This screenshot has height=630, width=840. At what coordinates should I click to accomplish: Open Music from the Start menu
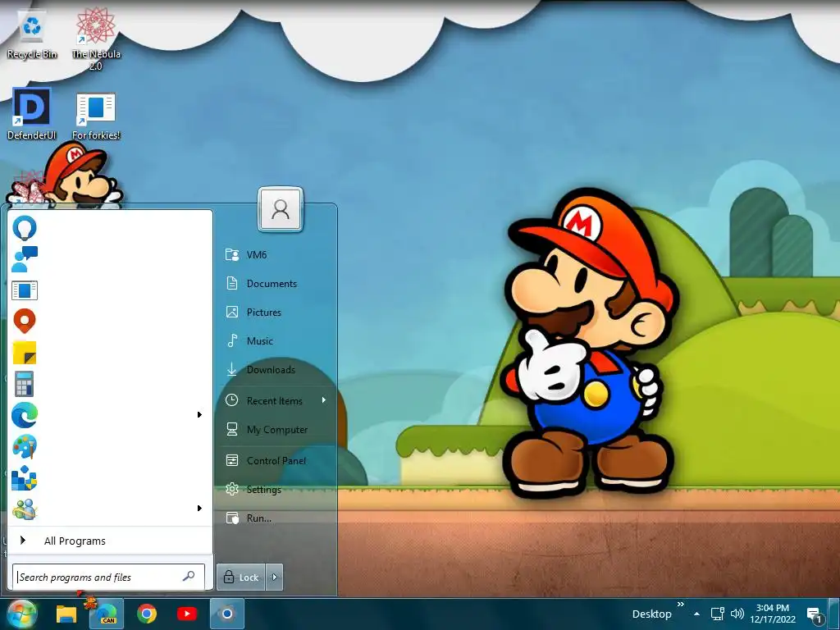coord(276,340)
